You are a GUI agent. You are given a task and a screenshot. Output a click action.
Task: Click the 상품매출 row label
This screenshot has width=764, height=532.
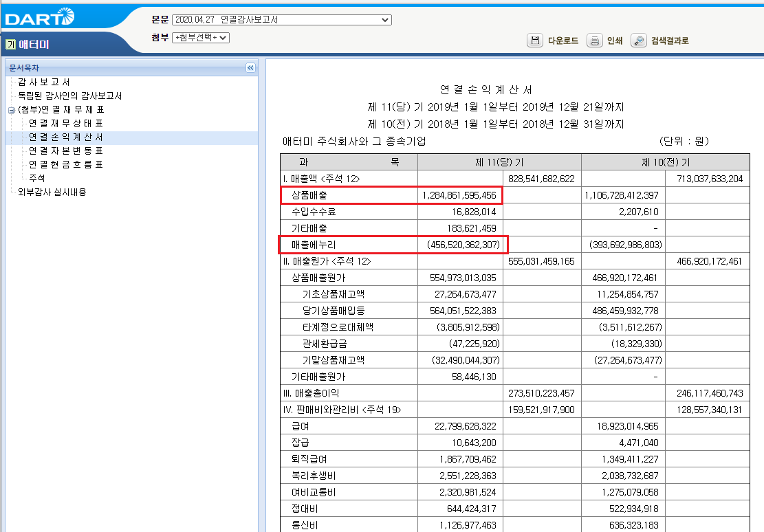[x=309, y=195]
